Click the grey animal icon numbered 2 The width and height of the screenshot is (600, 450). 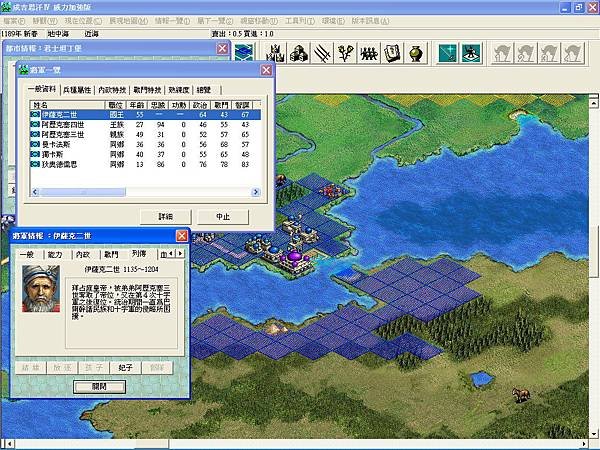(525, 53)
